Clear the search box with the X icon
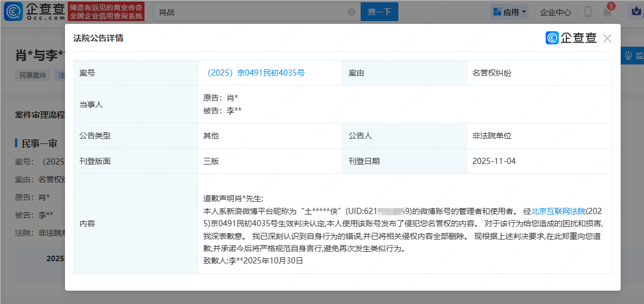 point(351,12)
